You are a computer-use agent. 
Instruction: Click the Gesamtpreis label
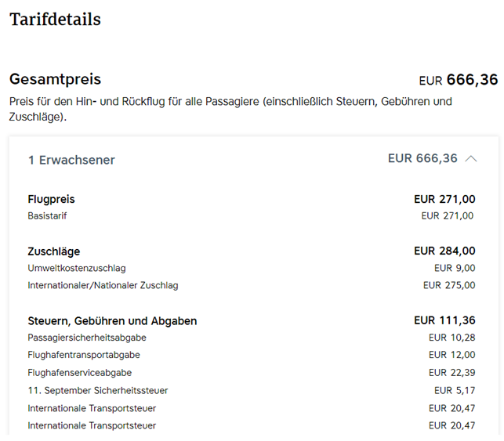55,79
